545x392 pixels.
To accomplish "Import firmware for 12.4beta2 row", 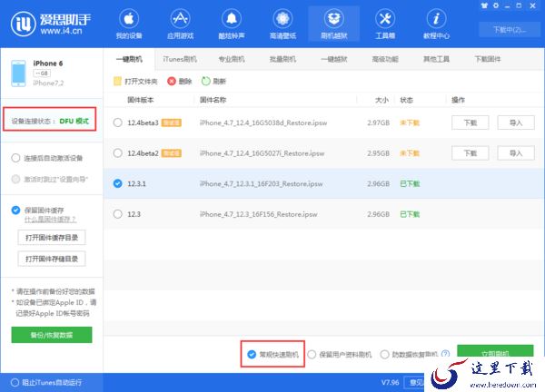I will click(516, 153).
